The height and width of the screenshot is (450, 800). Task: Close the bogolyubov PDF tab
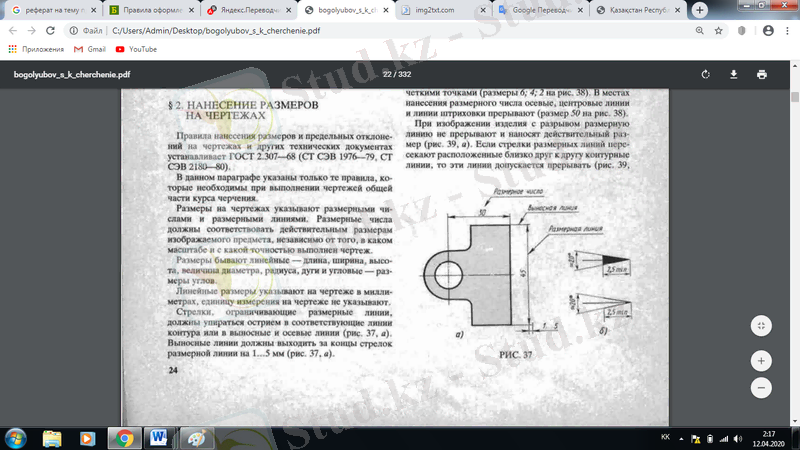tap(386, 10)
